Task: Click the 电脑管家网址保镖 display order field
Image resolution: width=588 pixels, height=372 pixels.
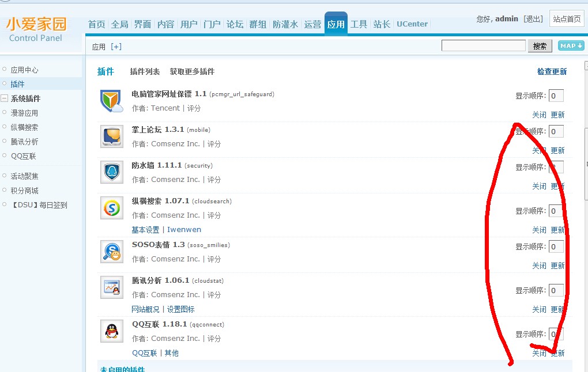Action: [x=556, y=96]
